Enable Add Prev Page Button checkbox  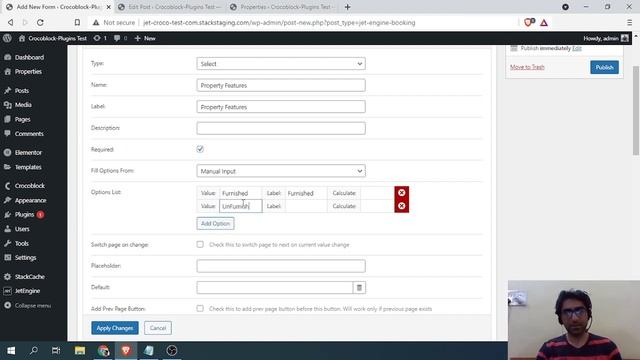[200, 309]
